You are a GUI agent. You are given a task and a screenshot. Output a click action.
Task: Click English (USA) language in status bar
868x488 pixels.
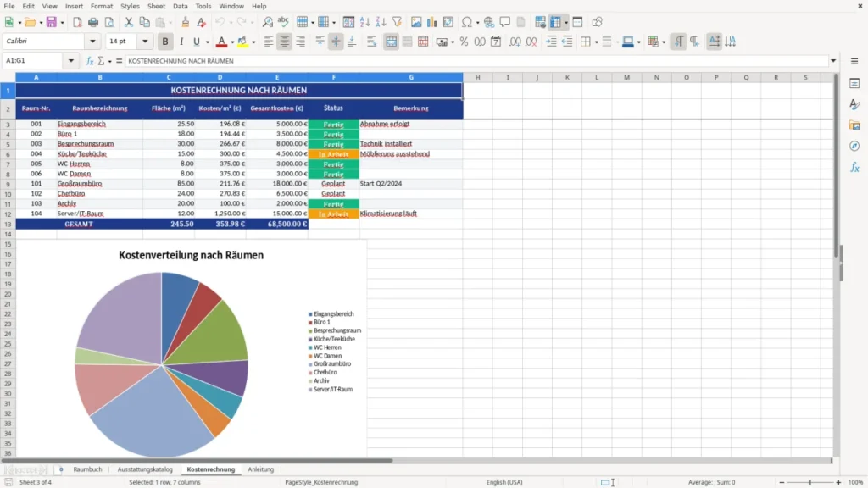(x=504, y=482)
